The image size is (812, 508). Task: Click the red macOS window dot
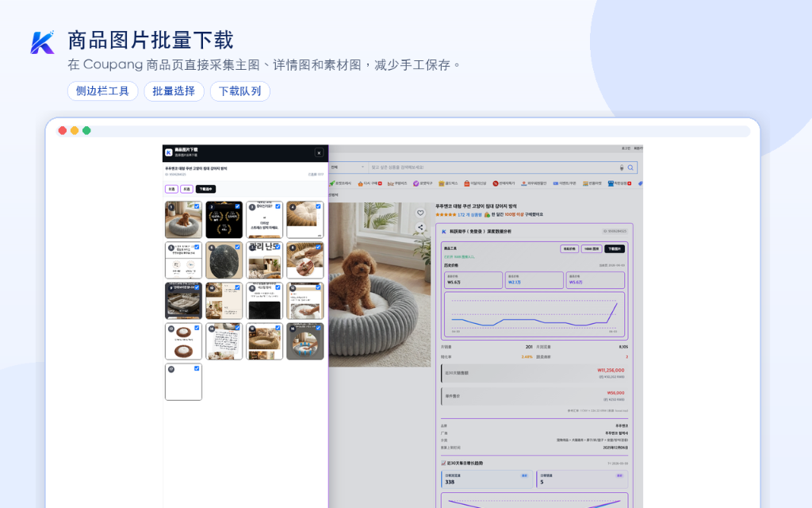point(62,131)
